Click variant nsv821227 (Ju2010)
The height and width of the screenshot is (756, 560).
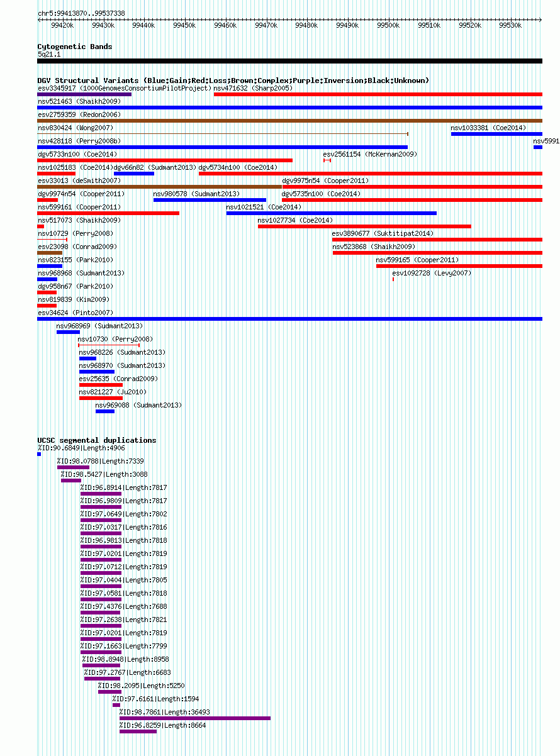101,398
